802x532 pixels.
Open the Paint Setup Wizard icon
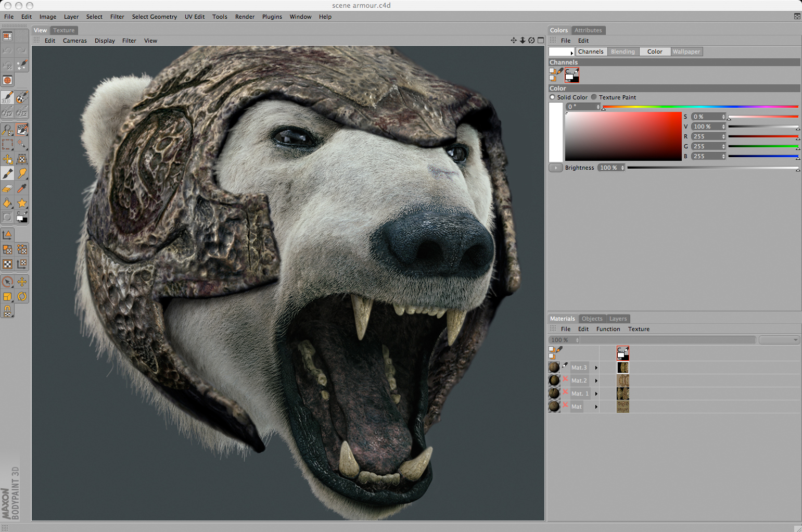click(x=22, y=66)
